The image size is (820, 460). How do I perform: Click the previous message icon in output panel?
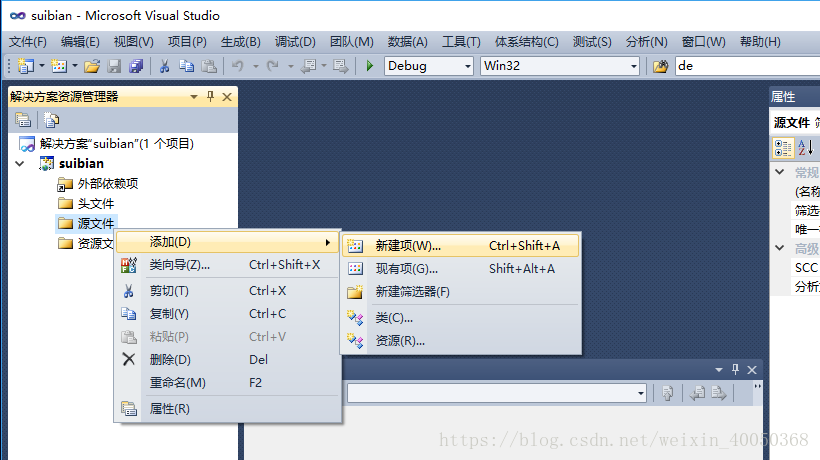pyautogui.click(x=697, y=393)
